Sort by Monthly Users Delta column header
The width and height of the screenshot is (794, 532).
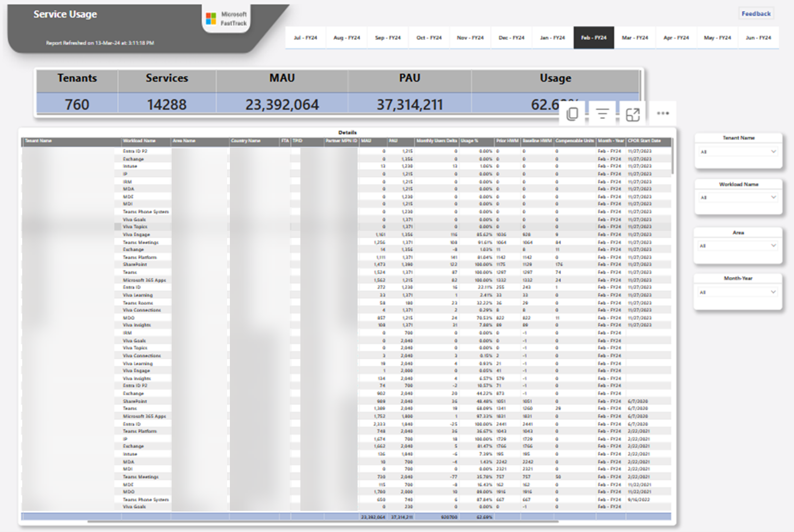pos(436,141)
